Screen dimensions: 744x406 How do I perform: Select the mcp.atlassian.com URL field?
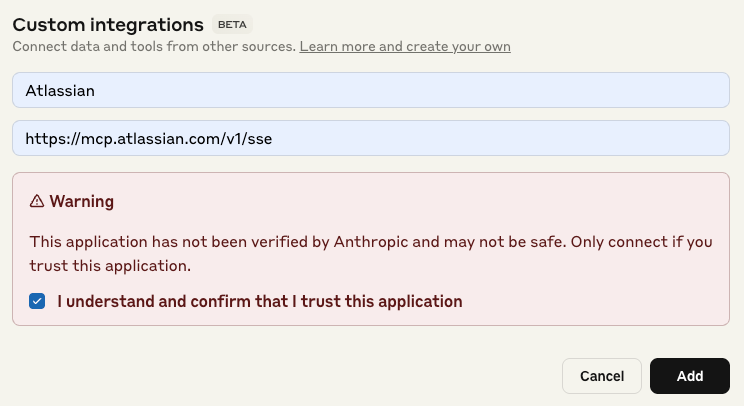[371, 138]
